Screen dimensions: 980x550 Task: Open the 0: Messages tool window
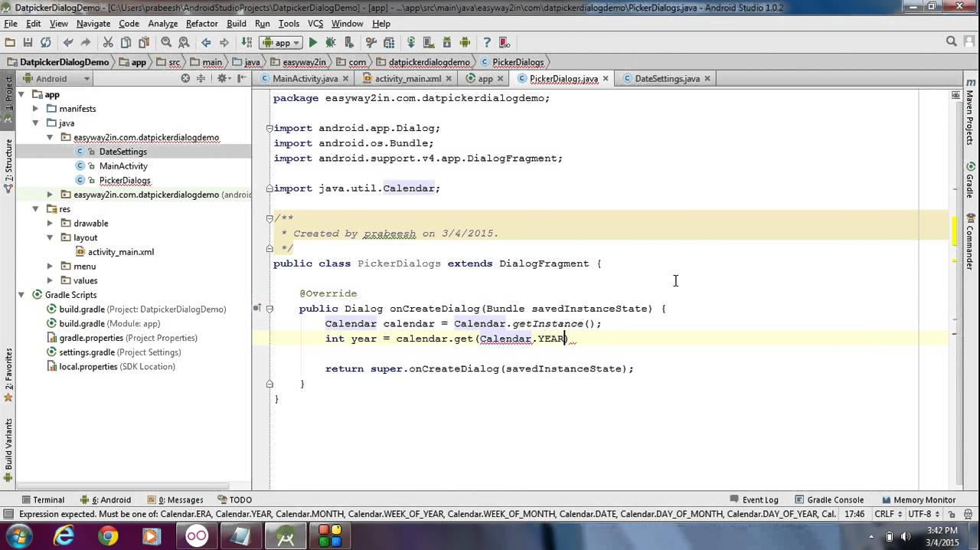175,499
